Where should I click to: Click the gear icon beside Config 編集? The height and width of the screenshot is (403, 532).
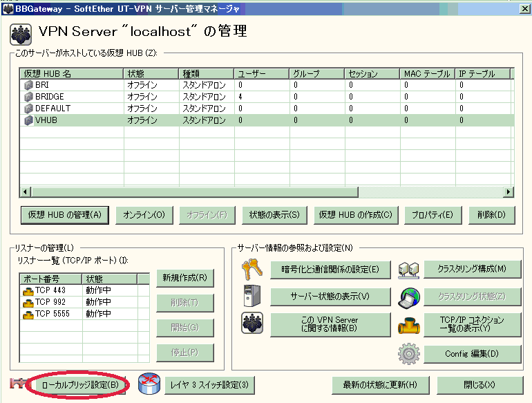point(409,354)
